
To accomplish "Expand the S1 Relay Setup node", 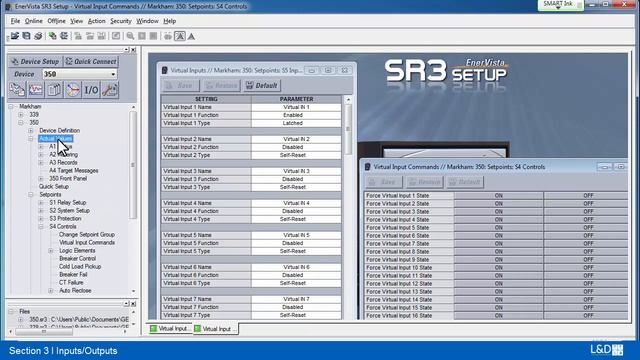I will pos(41,202).
